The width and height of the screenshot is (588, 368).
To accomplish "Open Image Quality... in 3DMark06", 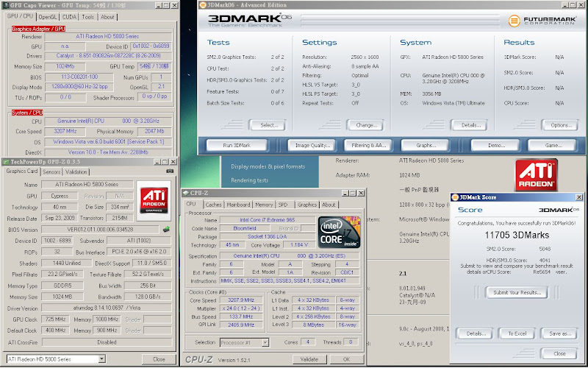I will 312,145.
